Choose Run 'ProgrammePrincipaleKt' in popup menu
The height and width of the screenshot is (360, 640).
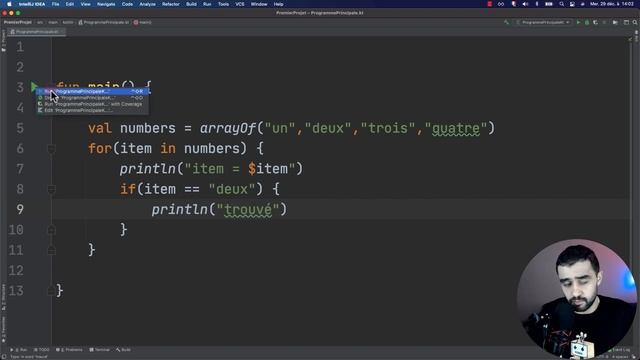tap(93, 91)
